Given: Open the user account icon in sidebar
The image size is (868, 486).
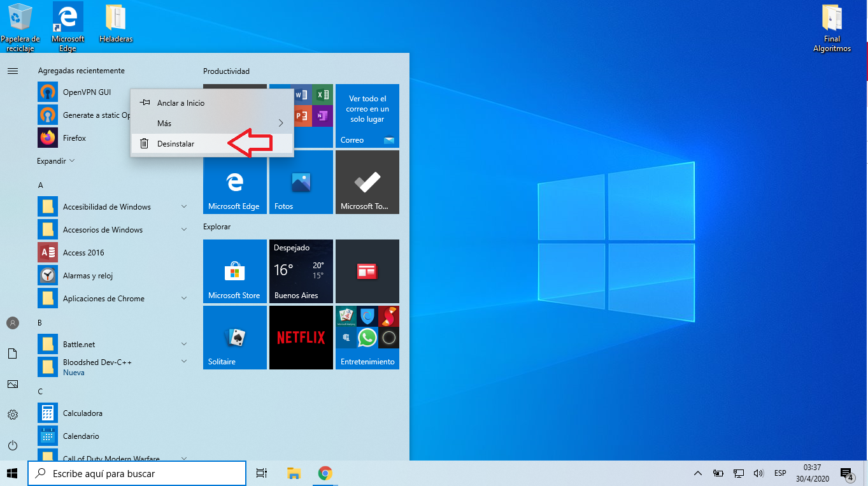Looking at the screenshot, I should pos(13,323).
